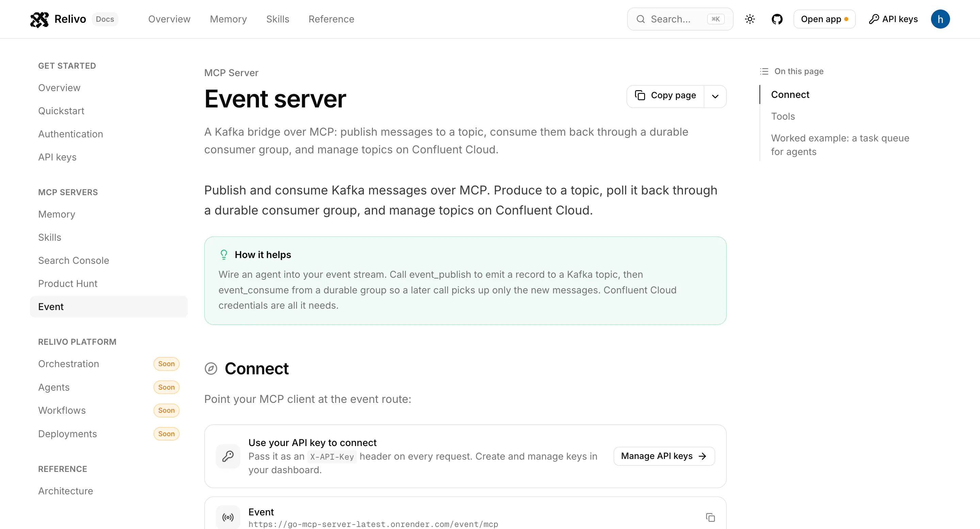980x529 pixels.
Task: Click the Soon badge next to Orchestration
Action: [166, 364]
